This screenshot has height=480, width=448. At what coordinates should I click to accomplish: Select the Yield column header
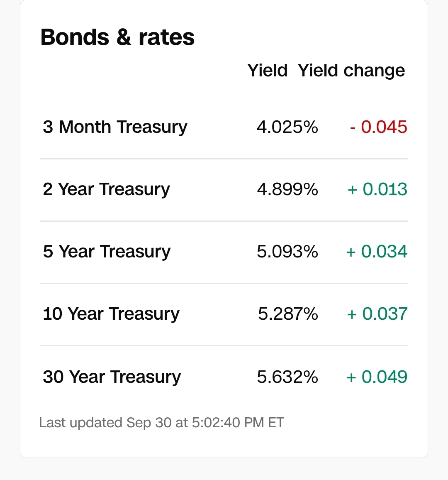coord(268,71)
